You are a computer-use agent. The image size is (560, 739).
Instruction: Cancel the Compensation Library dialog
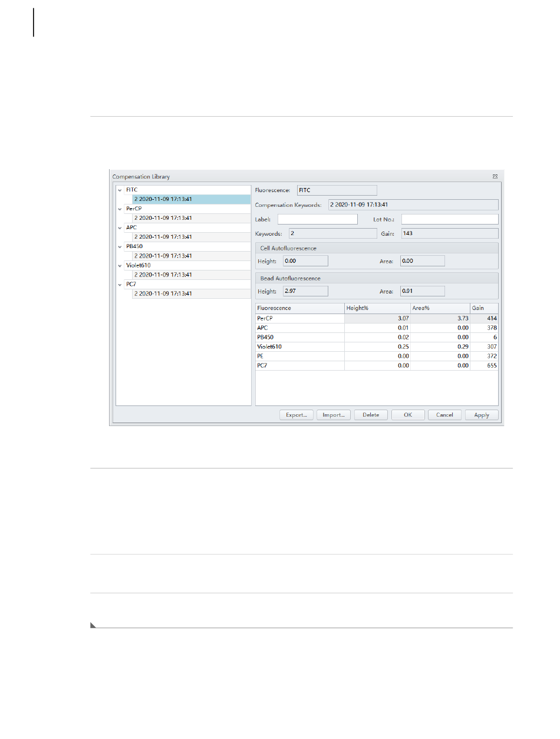(x=444, y=415)
